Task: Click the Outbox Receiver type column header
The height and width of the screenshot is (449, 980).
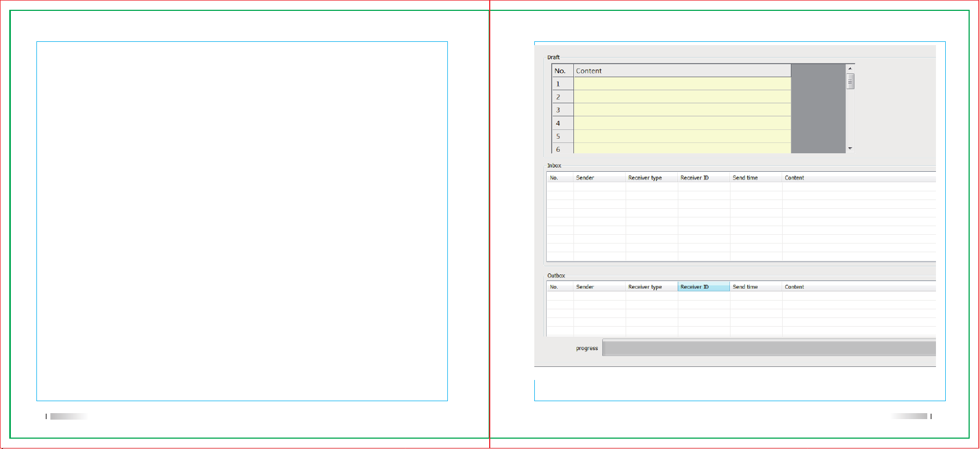Action: click(x=652, y=286)
